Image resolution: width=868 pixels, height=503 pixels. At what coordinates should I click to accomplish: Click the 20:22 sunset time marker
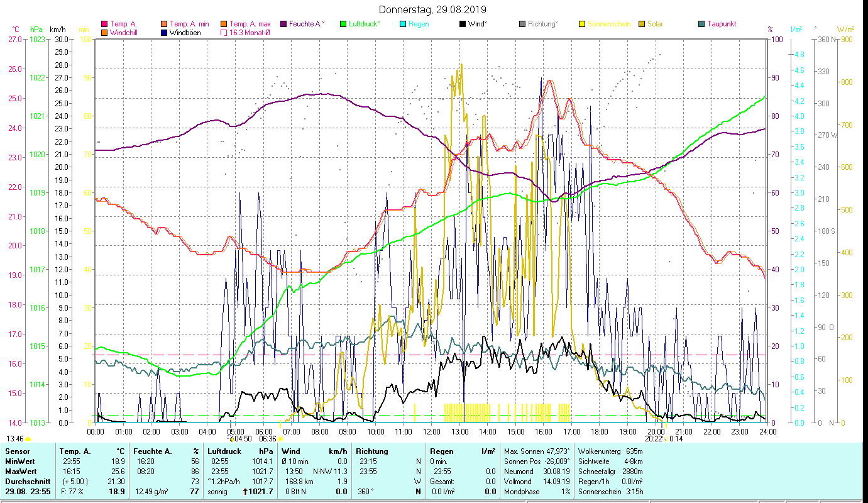pyautogui.click(x=654, y=439)
